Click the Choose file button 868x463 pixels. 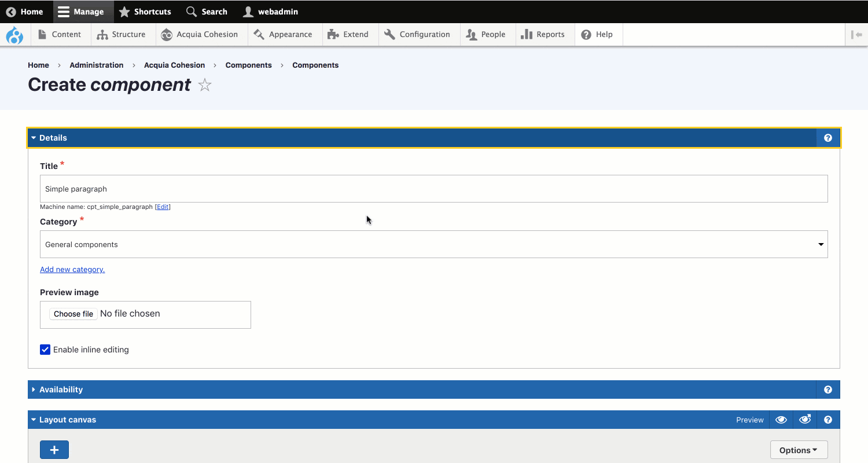(x=73, y=314)
